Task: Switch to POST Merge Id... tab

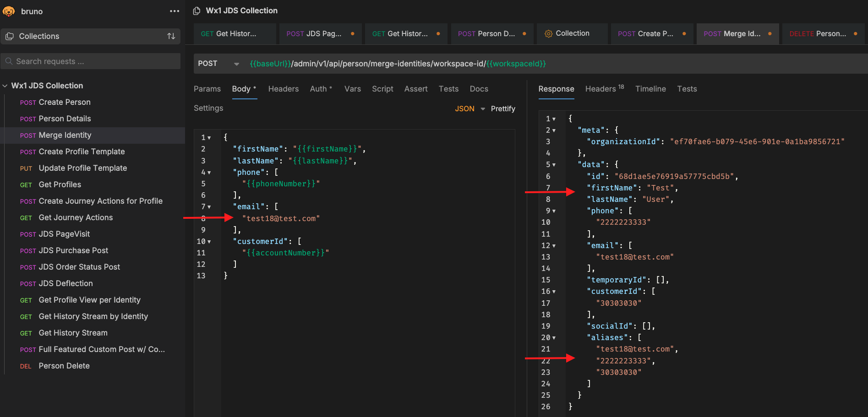Action: click(737, 34)
